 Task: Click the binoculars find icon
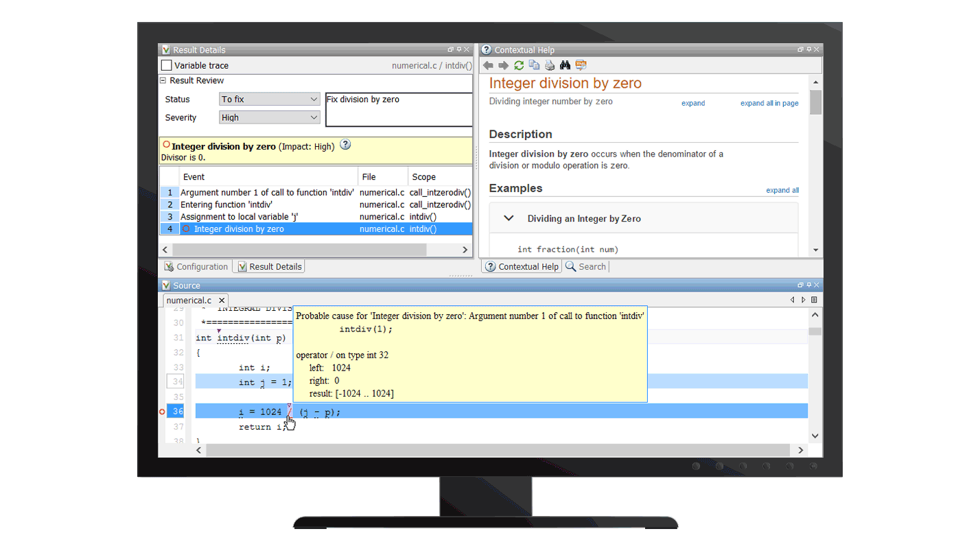tap(565, 65)
